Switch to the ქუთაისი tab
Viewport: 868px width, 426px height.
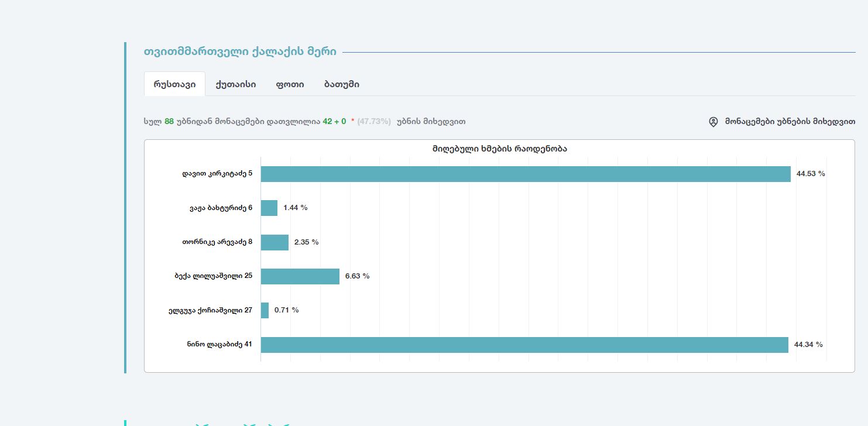coord(235,84)
